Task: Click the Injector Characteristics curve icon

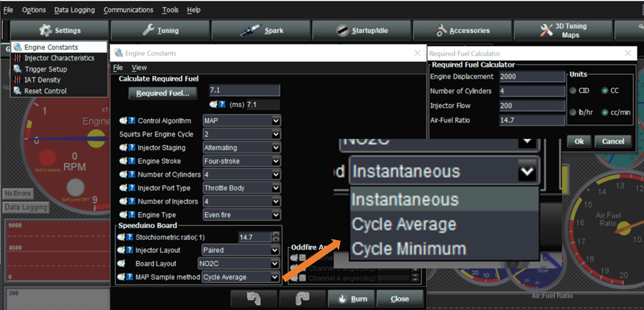Action: click(x=17, y=58)
